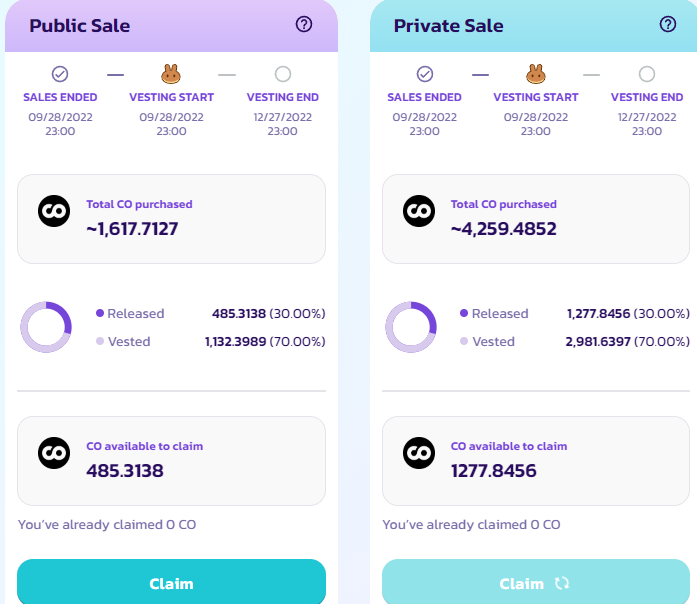Click CO logo in Private available to claim

click(x=418, y=453)
